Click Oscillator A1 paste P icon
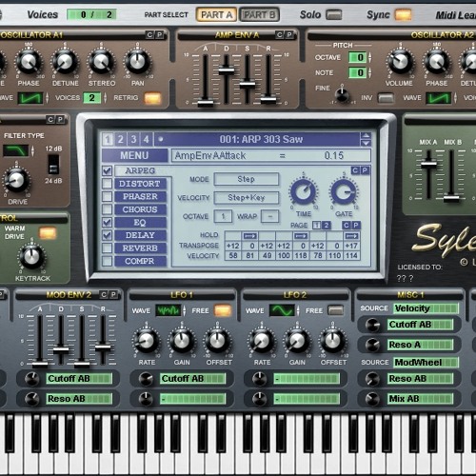476x476 pixels. (159, 34)
